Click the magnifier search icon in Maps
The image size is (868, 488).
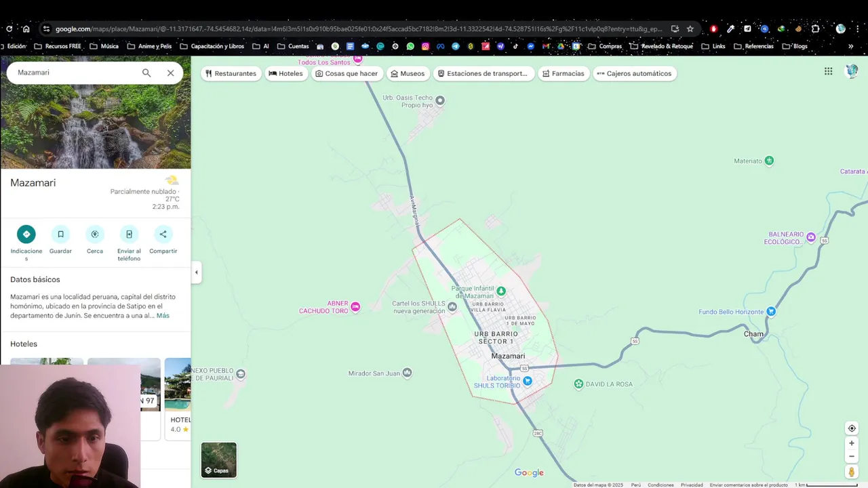click(146, 73)
